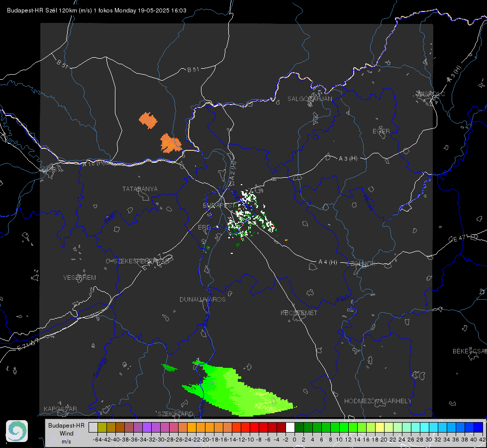Click the VESZPRÉM city label
The width and height of the screenshot is (487, 448).
[x=80, y=278]
